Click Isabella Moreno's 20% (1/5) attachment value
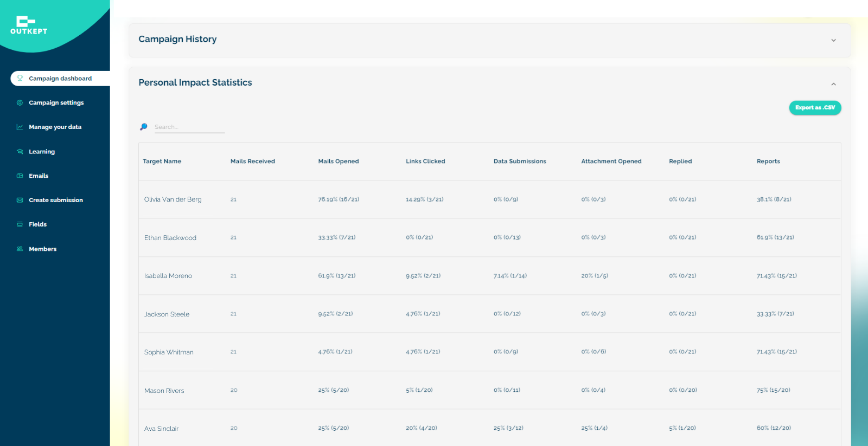The height and width of the screenshot is (446, 868). pos(595,276)
